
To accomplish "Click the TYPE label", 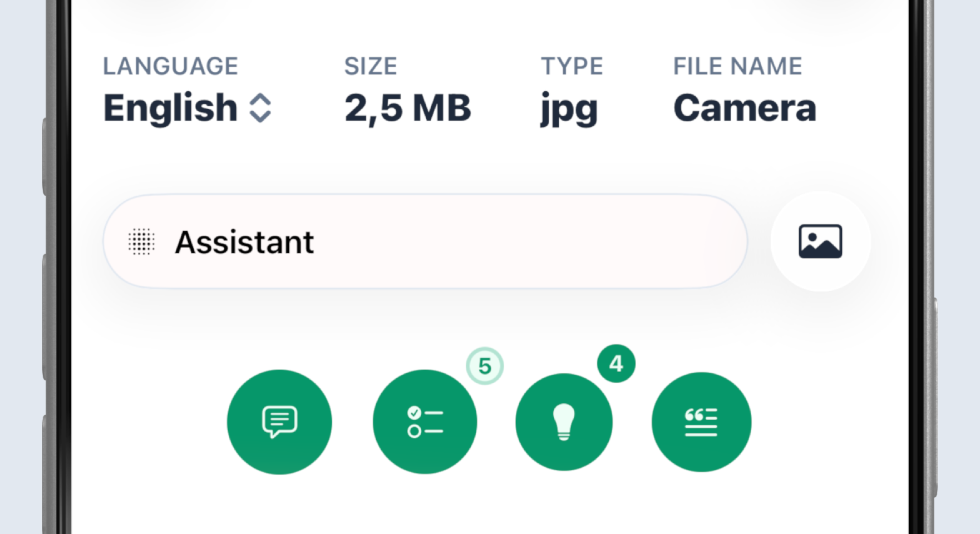I will [x=572, y=66].
